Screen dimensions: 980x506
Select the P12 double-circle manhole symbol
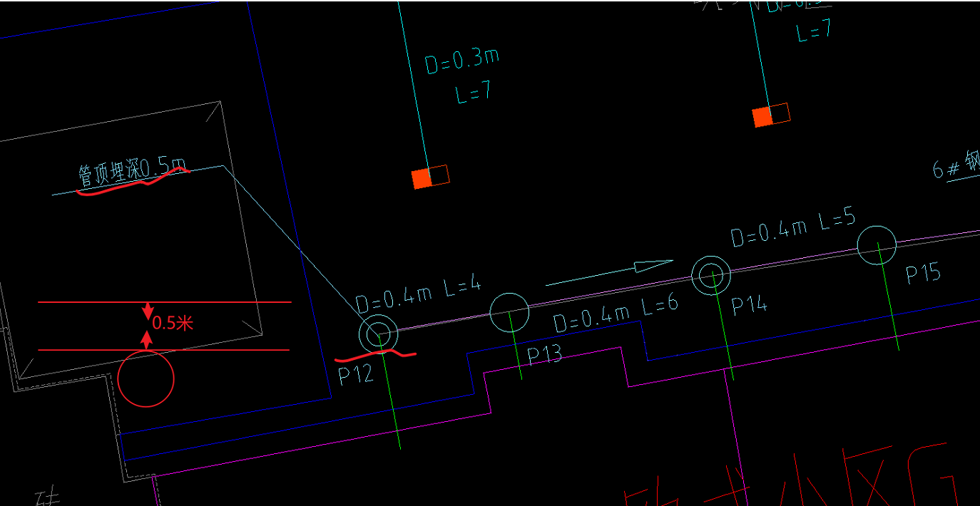pos(378,334)
